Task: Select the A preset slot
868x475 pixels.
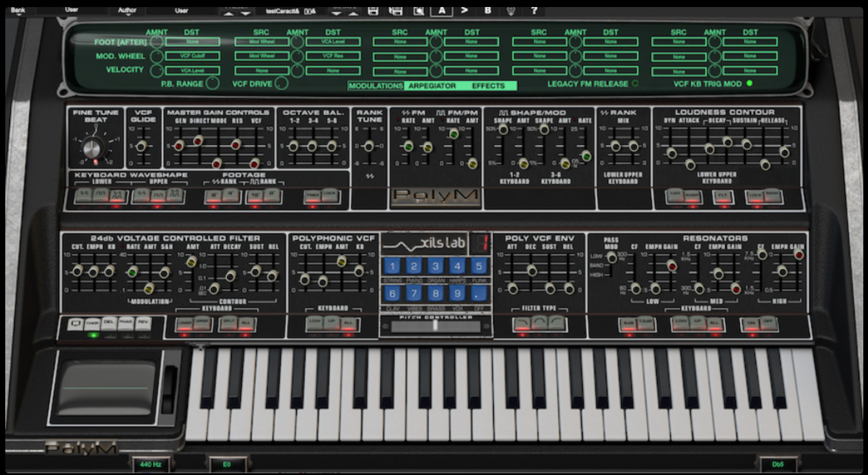Action: 441,10
